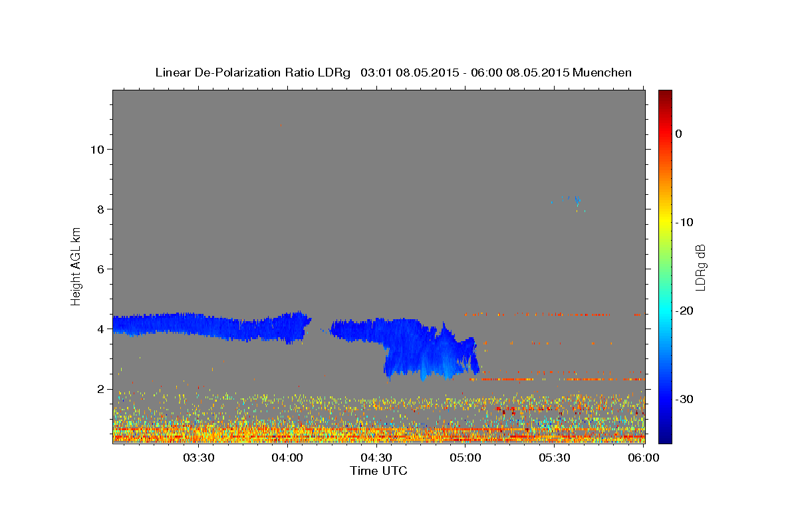Click the 03:30 time tick label

click(x=199, y=458)
